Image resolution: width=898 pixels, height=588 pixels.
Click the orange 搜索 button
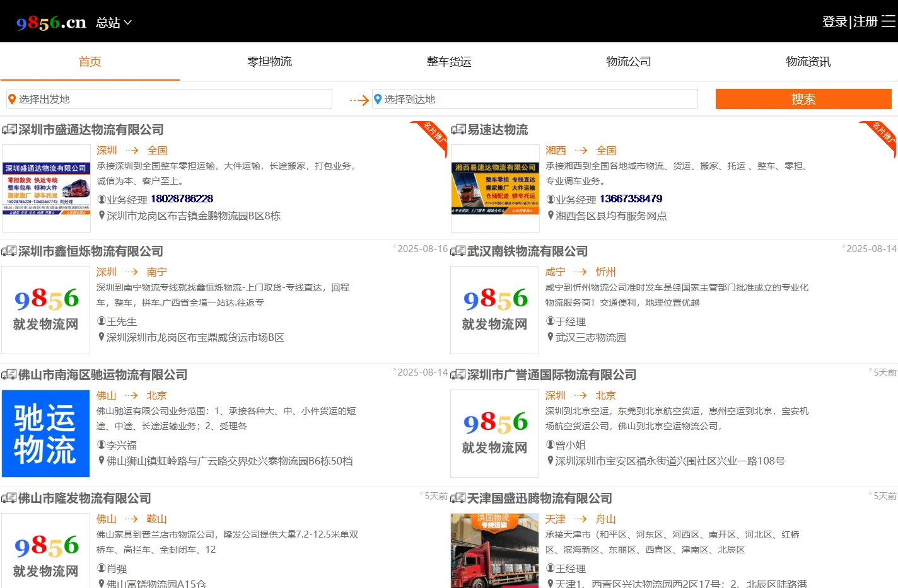pos(803,99)
